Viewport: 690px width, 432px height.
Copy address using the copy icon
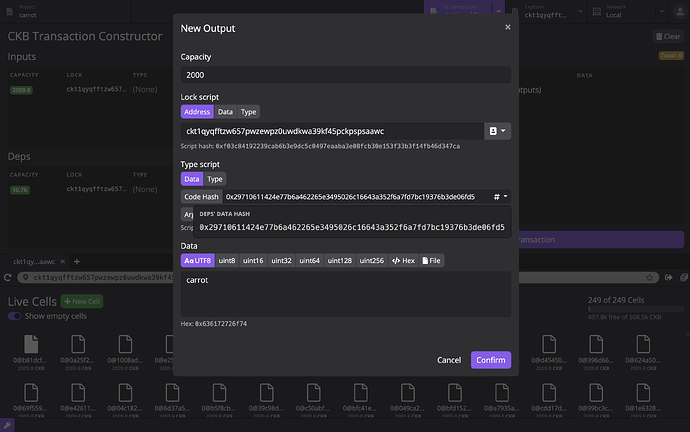tap(683, 277)
